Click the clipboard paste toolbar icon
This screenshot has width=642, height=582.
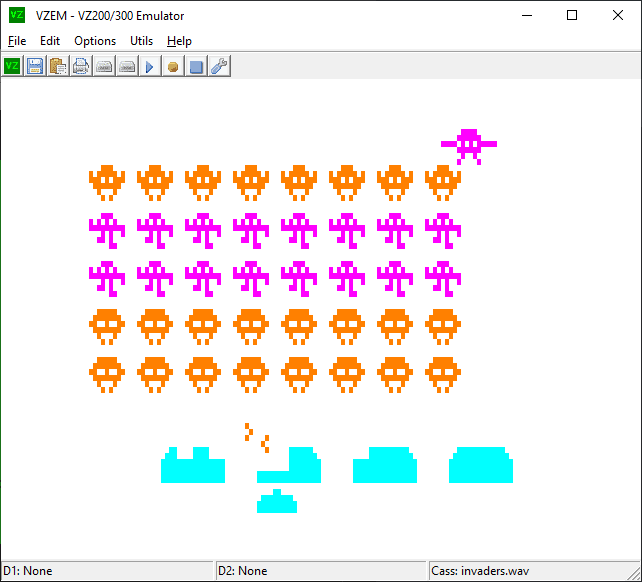[58, 66]
